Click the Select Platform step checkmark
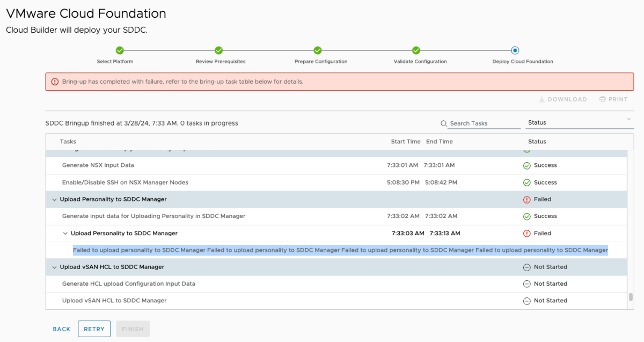This screenshot has width=644, height=342. [x=120, y=50]
